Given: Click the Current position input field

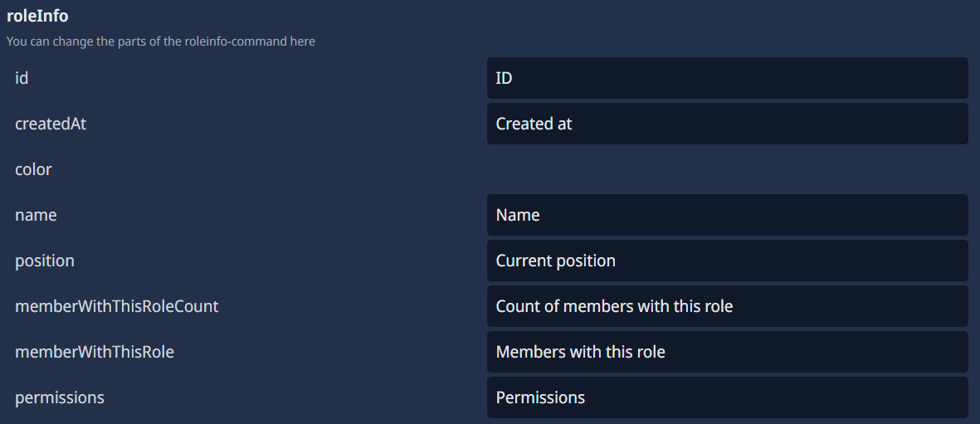Looking at the screenshot, I should pyautogui.click(x=727, y=261).
